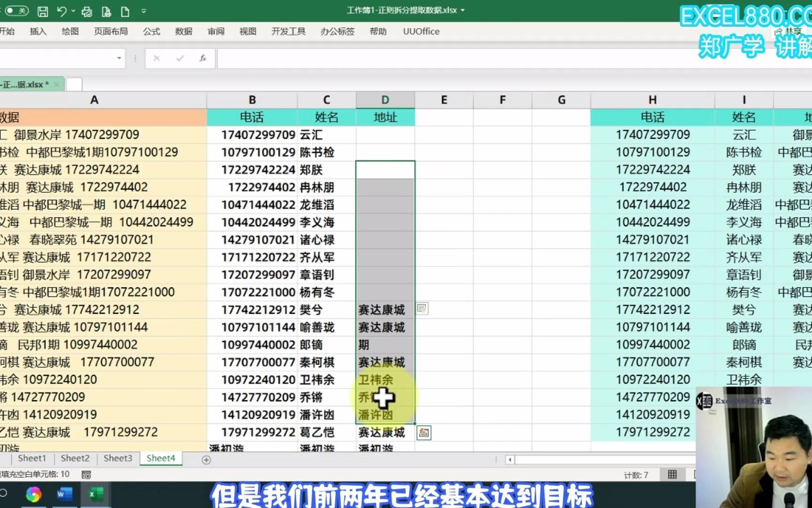This screenshot has width=812, height=508.
Task: Open Microsoft Word from the taskbar
Action: [64, 495]
